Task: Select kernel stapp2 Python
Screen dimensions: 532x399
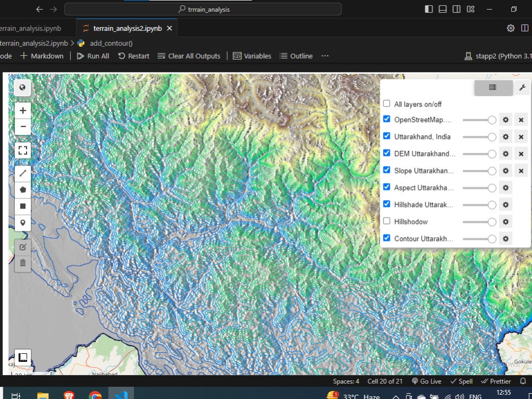Action: point(498,56)
